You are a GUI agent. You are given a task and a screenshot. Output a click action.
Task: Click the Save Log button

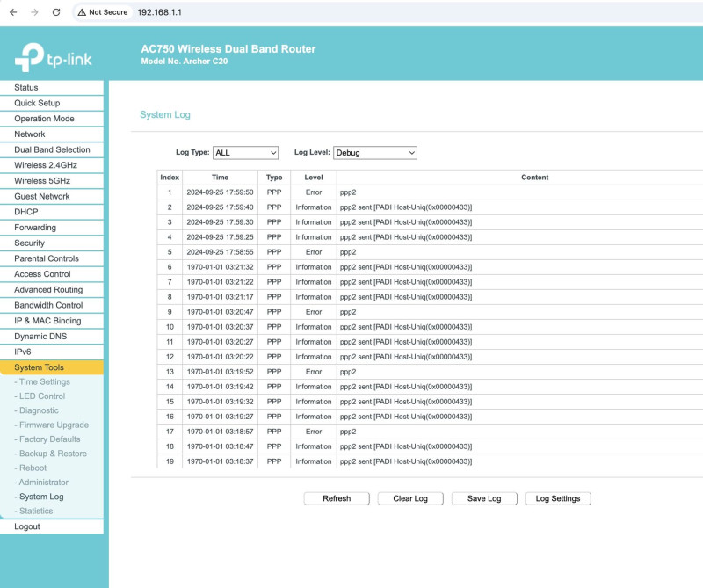(x=484, y=498)
